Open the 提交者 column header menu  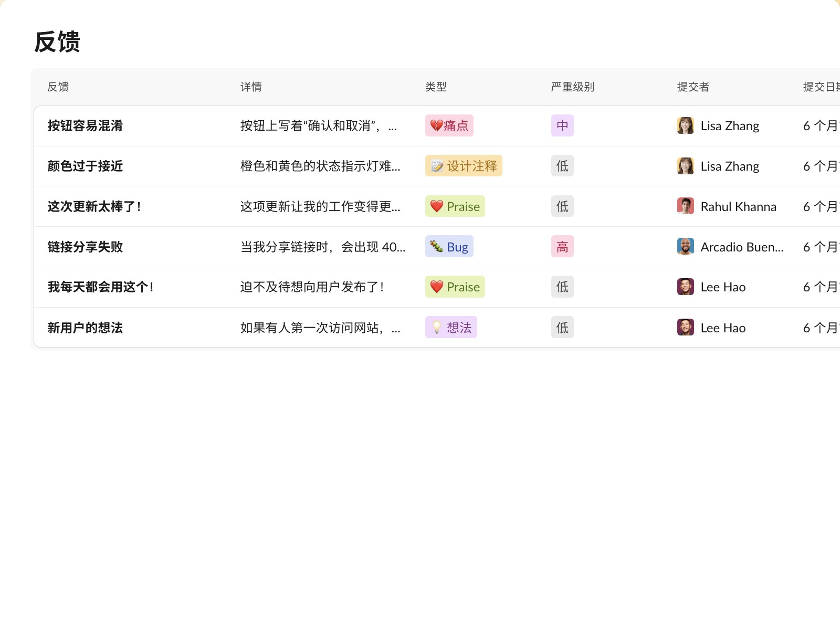693,87
